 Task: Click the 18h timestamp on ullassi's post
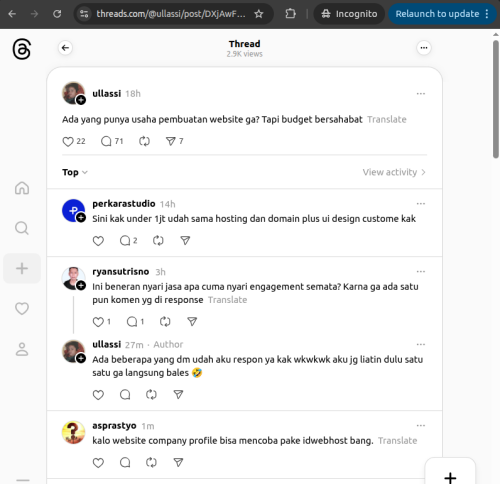pos(133,94)
